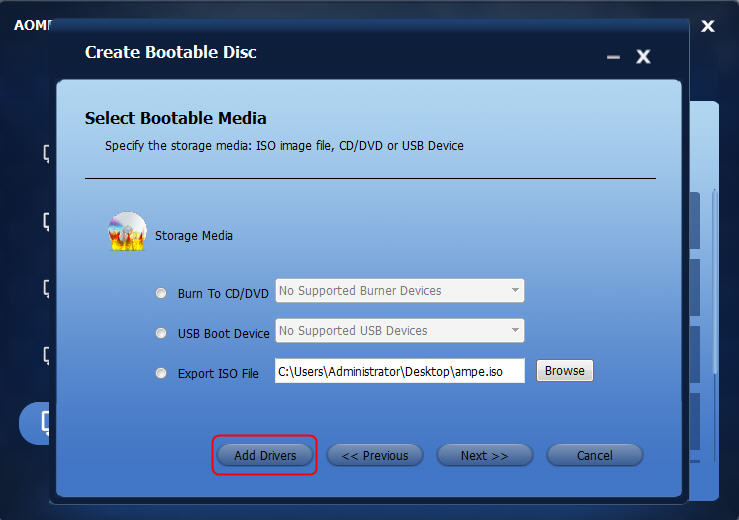Click Browse to choose ISO location
Screen dimensions: 739x520
565,371
